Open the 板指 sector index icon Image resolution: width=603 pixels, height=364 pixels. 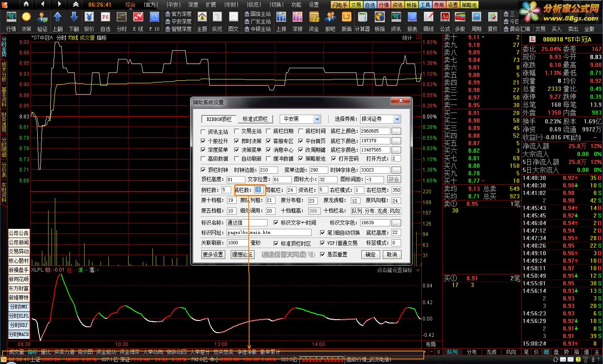click(x=379, y=21)
